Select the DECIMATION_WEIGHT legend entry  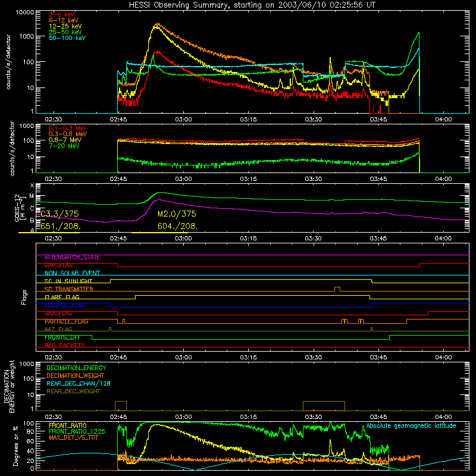click(76, 375)
